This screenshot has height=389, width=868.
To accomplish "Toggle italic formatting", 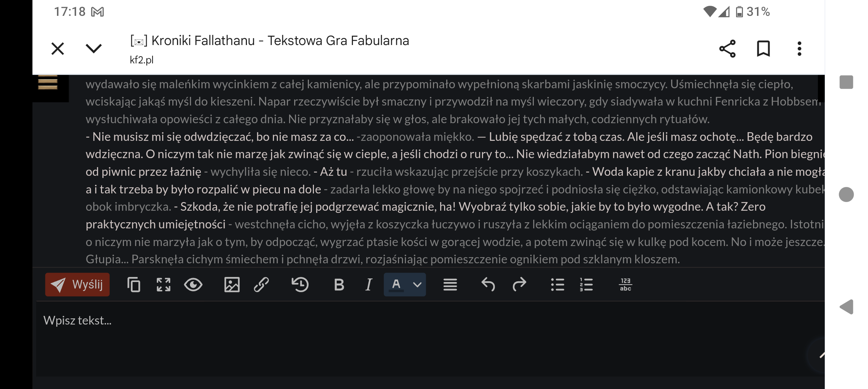I will click(x=368, y=285).
